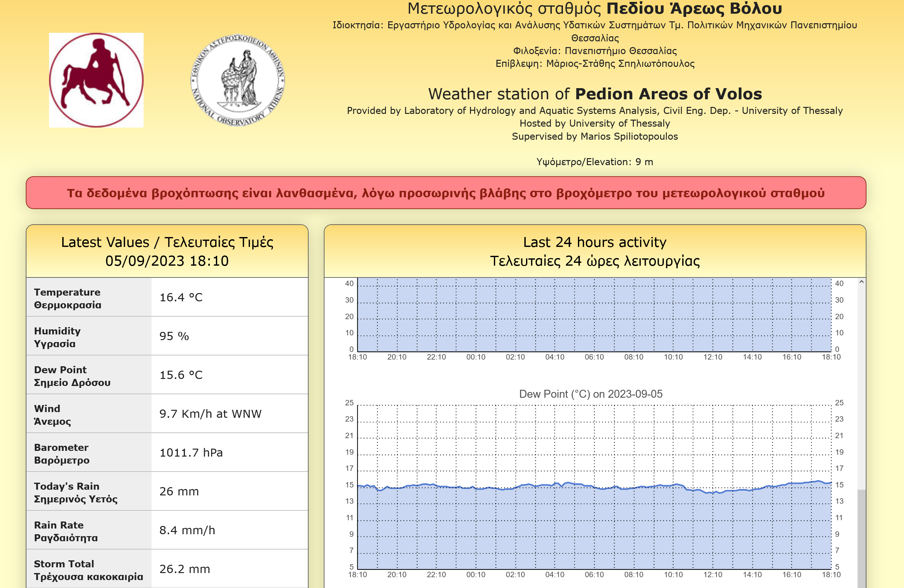This screenshot has height=588, width=904.
Task: Click the Storm Total 26.2 mm value
Action: [x=185, y=569]
